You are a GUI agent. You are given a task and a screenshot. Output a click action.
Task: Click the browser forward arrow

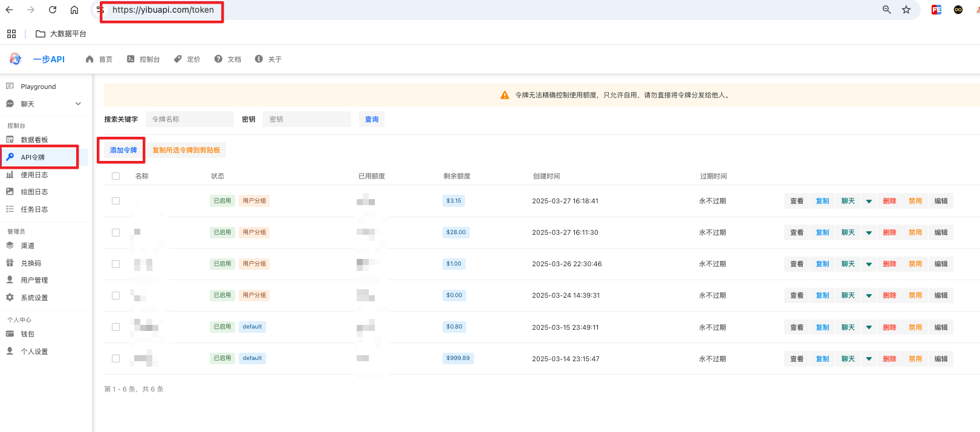coord(31,10)
